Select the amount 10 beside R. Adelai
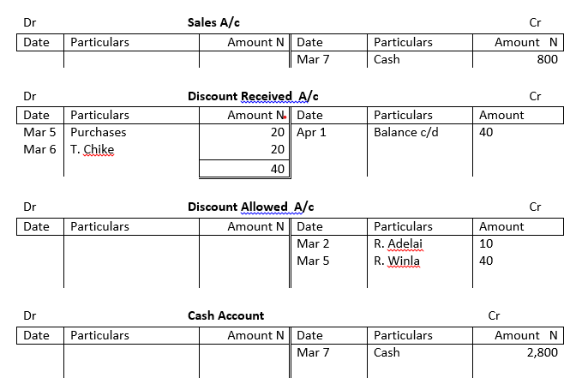Screen dimensions: 588x384 pyautogui.click(x=486, y=243)
